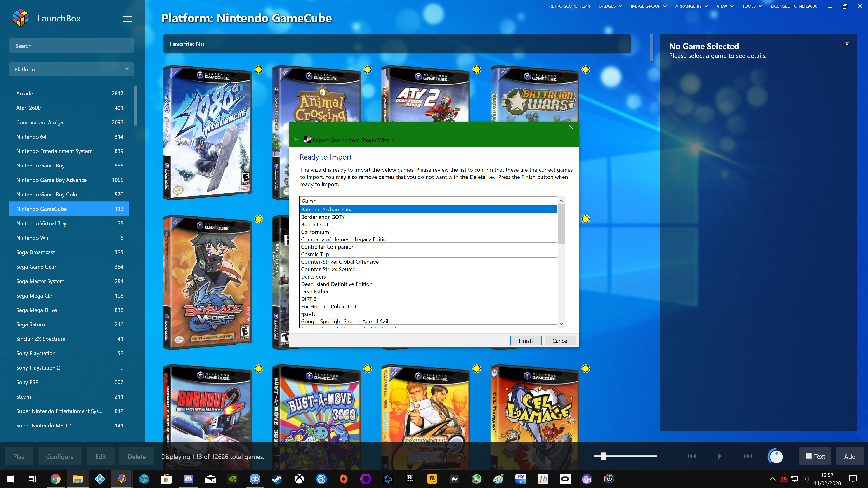Expand the ARRANGE BY menu

[691, 6]
